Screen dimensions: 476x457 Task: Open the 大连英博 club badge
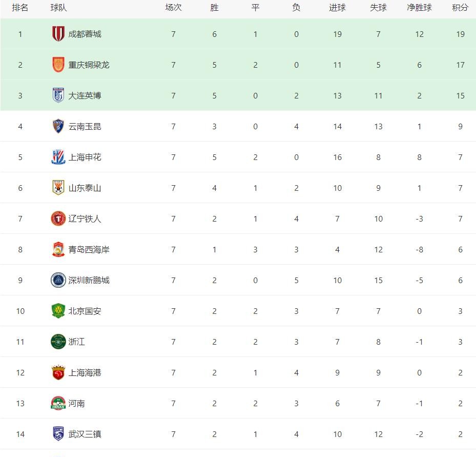coord(58,95)
